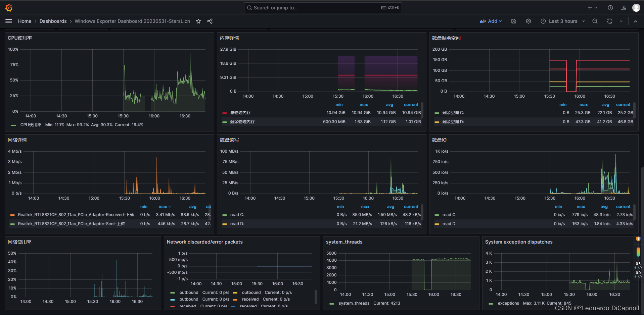The image size is (644, 315).
Task: Click the Grafana logo in the top-left corner
Action: click(x=9, y=7)
